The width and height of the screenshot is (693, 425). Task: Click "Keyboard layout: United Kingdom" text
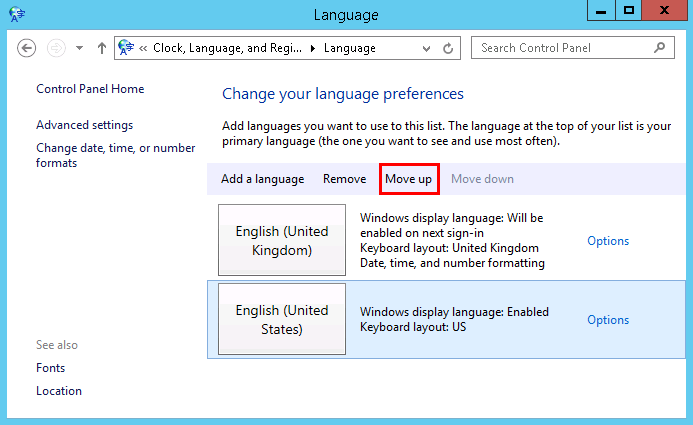coord(449,248)
